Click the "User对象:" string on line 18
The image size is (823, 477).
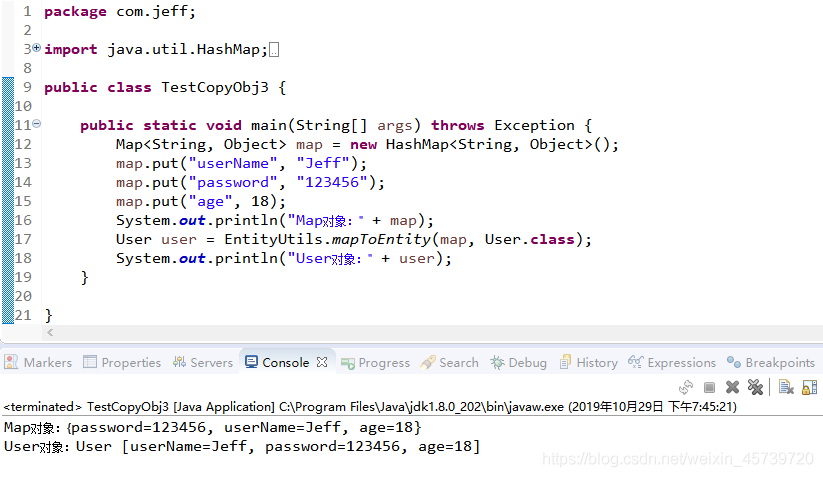(x=331, y=258)
